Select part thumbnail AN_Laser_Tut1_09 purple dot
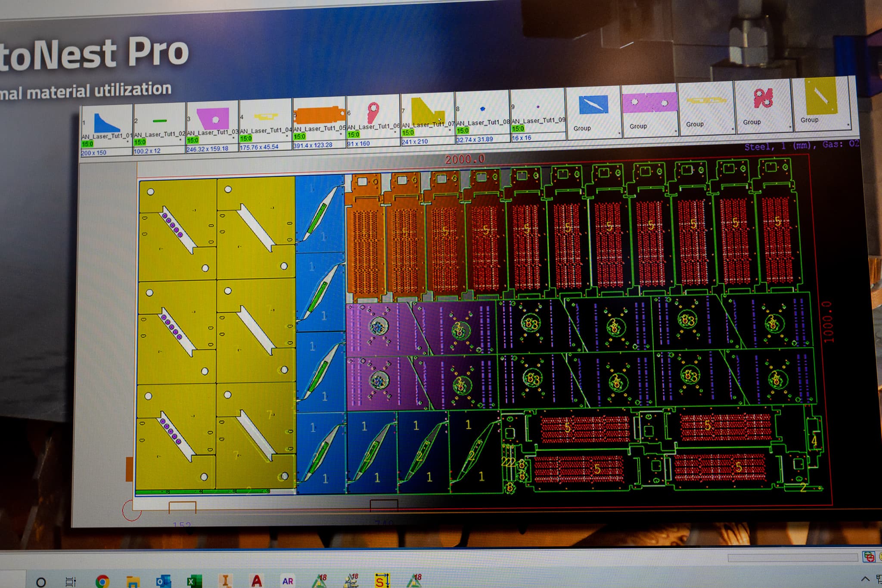Image resolution: width=882 pixels, height=588 pixels. [x=538, y=106]
